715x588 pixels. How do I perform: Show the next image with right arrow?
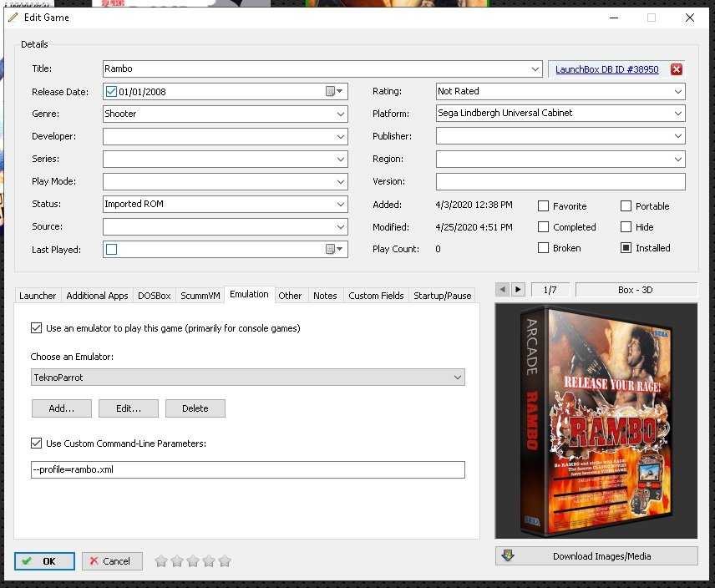518,290
